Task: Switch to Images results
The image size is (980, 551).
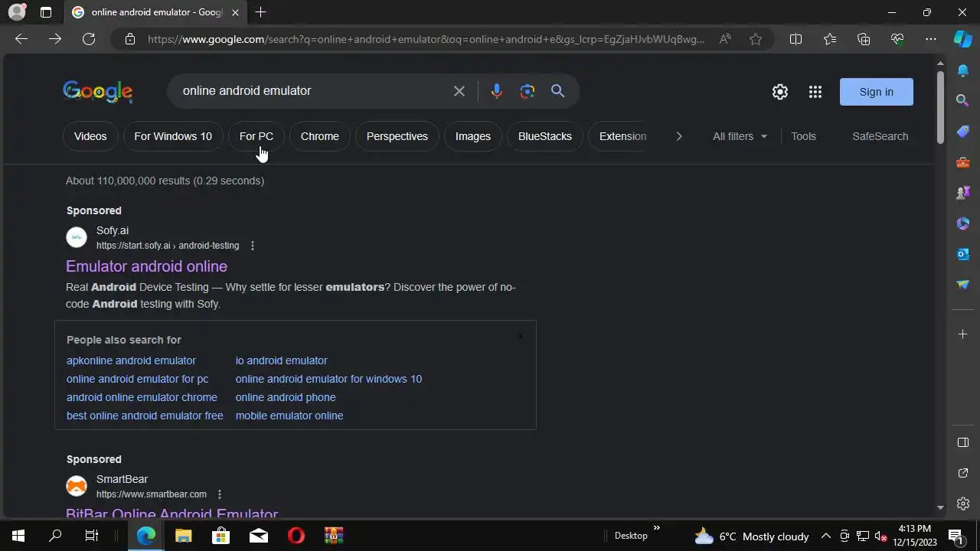Action: [x=473, y=136]
